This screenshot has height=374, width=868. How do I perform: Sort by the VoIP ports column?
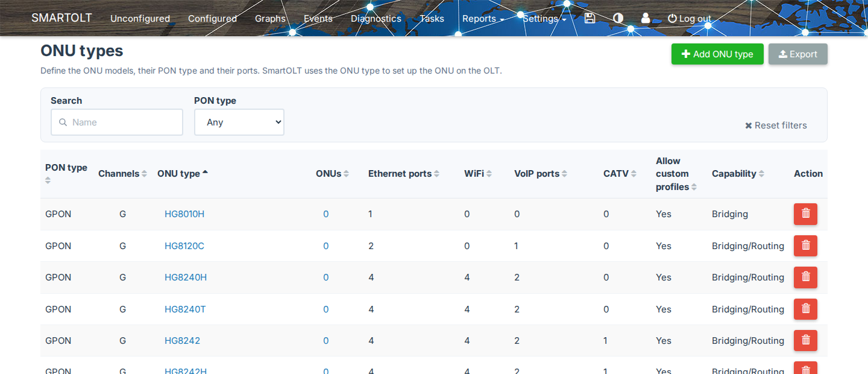tap(541, 174)
